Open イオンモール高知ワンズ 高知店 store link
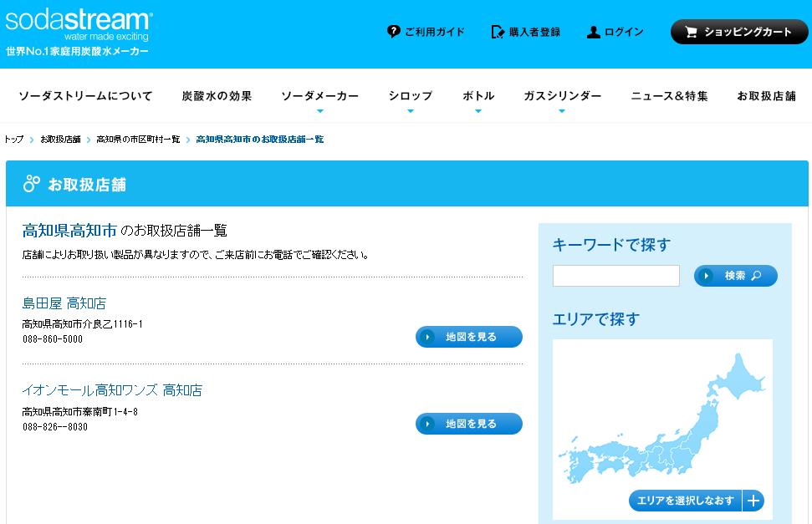This screenshot has height=524, width=812. click(112, 390)
